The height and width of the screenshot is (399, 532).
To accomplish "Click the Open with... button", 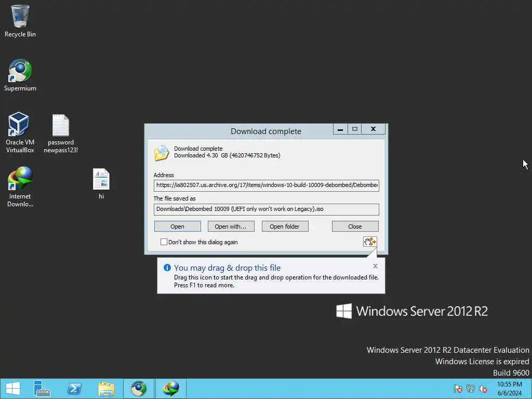I will [231, 227].
